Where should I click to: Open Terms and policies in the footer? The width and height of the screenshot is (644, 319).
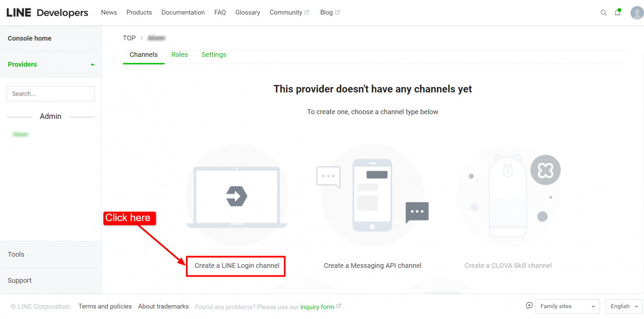pyautogui.click(x=105, y=306)
